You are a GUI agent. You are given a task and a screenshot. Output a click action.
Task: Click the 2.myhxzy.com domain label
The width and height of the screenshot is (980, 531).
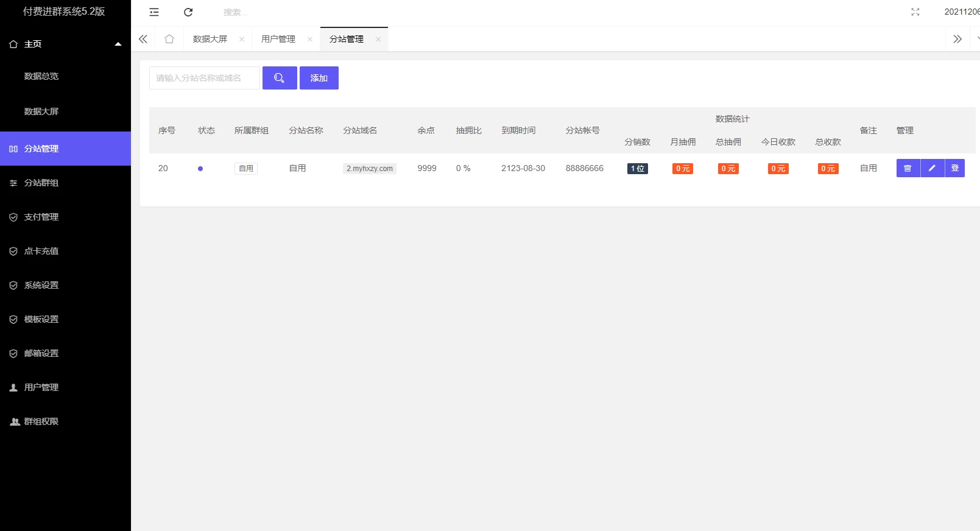click(x=370, y=169)
